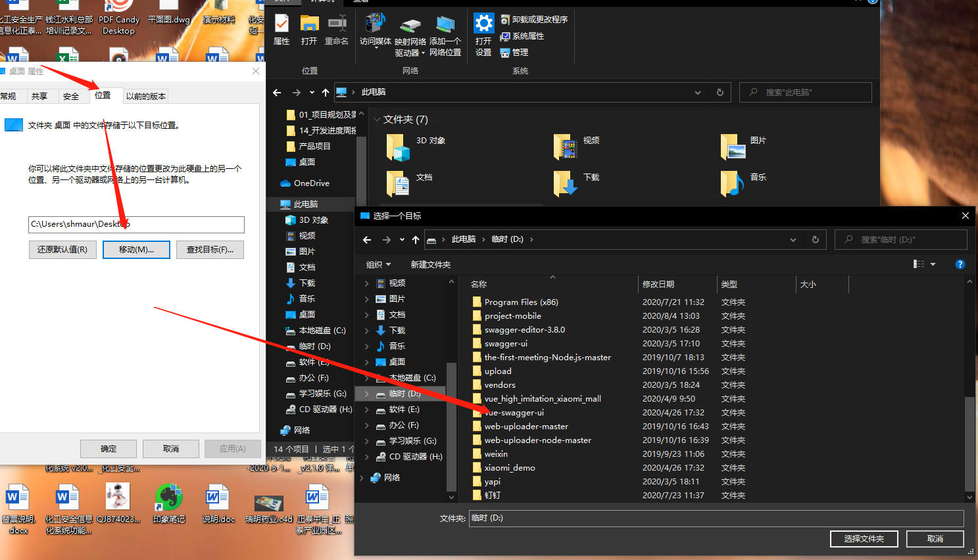Open the 组织 dropdown menu
Image resolution: width=978 pixels, height=560 pixels.
coord(378,264)
